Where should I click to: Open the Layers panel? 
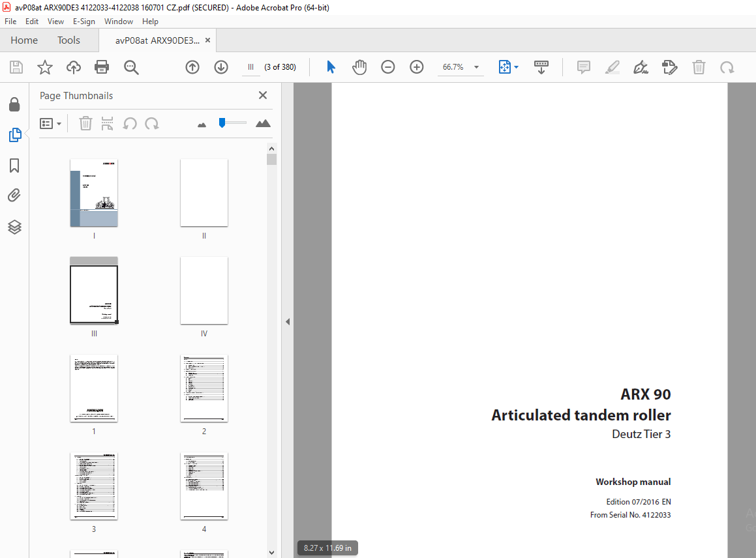[14, 226]
